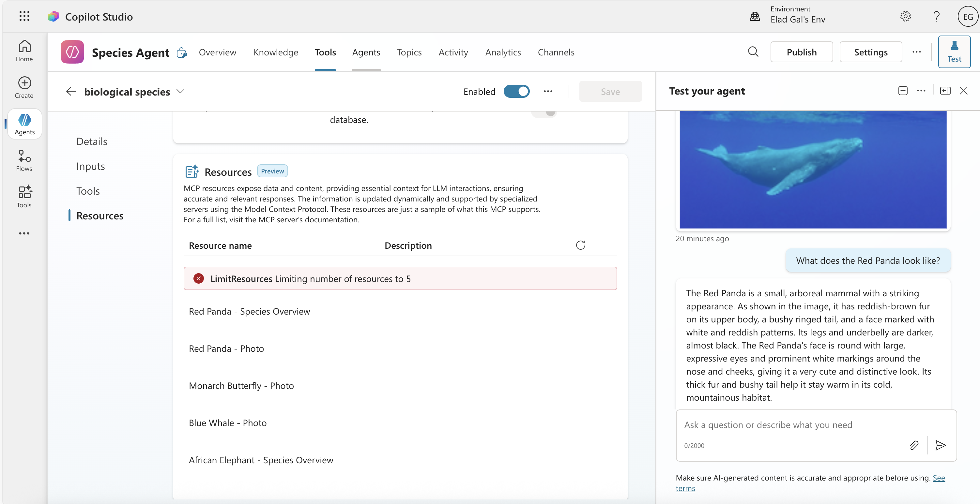Click the send message arrow icon

[x=941, y=445]
